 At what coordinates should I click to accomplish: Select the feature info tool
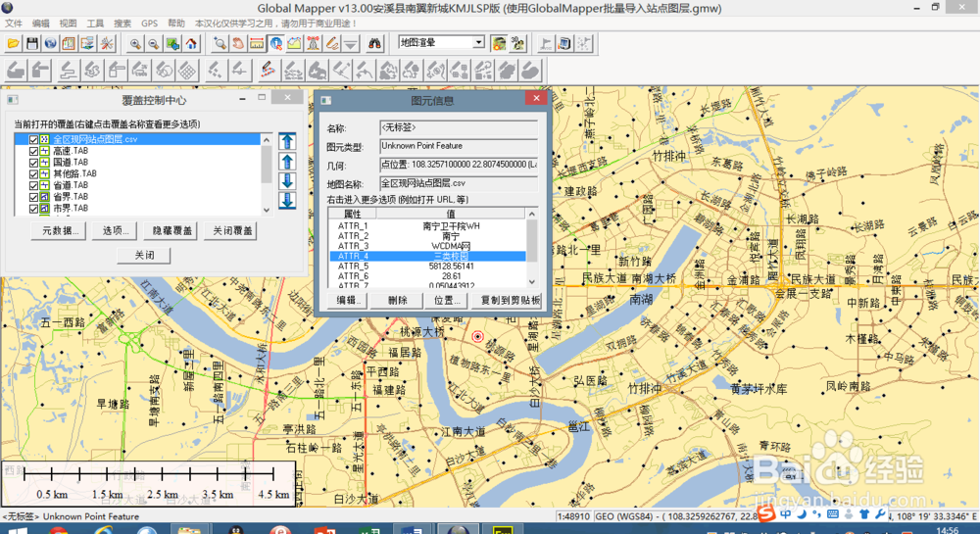(275, 43)
